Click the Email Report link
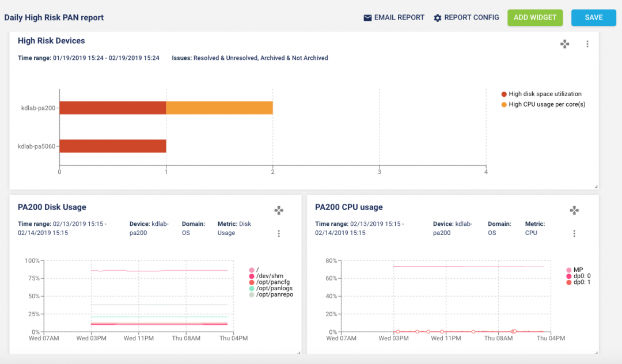Screen dimensions: 622x364 click(x=399, y=18)
